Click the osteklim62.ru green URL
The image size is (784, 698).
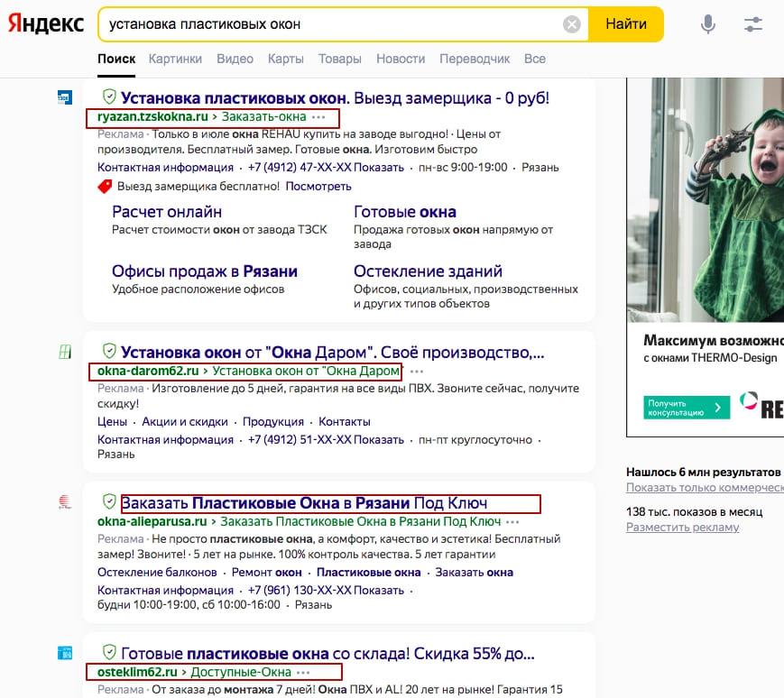click(137, 672)
